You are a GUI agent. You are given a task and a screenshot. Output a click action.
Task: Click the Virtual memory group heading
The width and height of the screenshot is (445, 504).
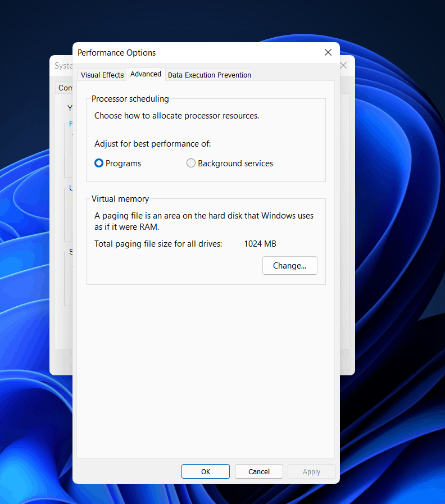pos(120,199)
